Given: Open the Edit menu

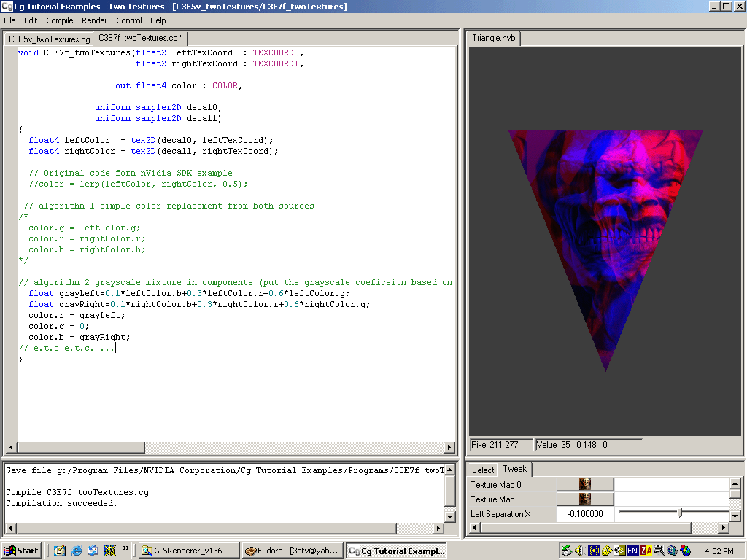Looking at the screenshot, I should pos(31,20).
